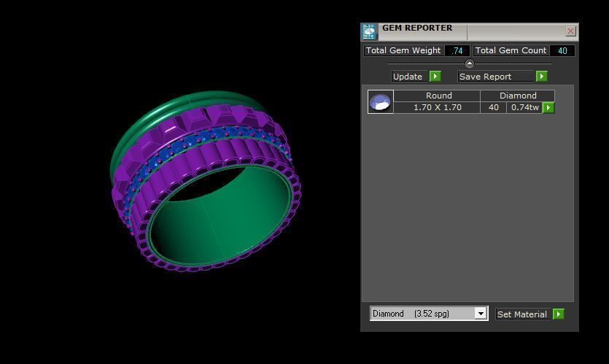Click the 'Total Gem Count' label
Screen dimensions: 609x364
tap(511, 50)
